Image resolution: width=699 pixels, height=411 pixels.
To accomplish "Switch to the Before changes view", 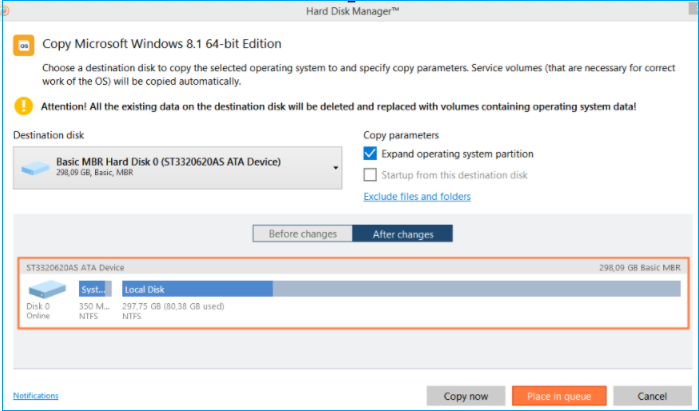I will [x=303, y=234].
